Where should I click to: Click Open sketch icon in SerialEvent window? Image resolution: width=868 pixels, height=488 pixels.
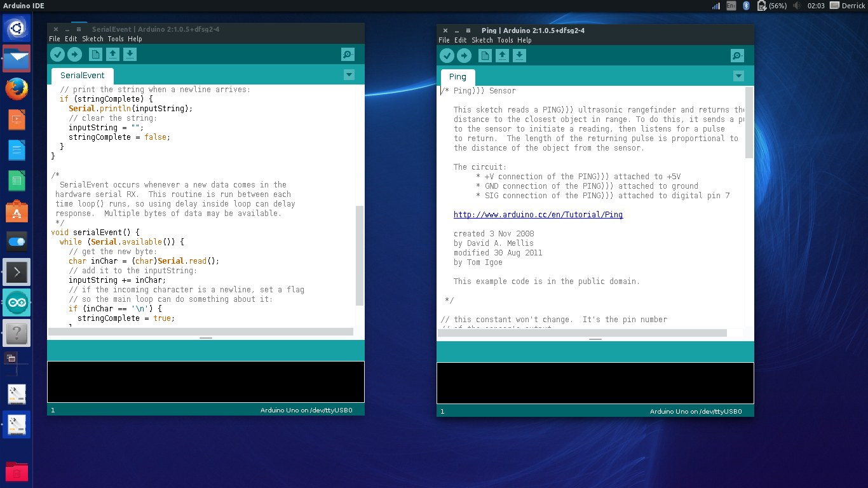pyautogui.click(x=112, y=55)
